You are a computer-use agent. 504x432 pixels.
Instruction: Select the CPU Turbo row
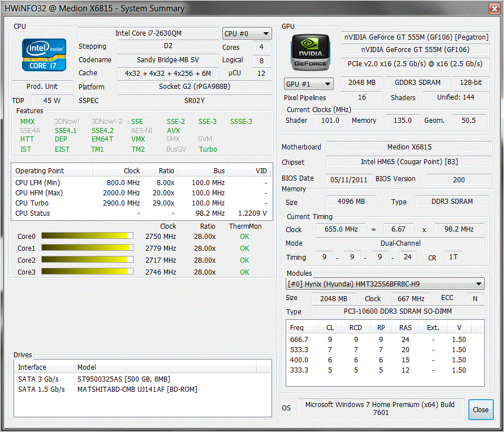point(141,203)
